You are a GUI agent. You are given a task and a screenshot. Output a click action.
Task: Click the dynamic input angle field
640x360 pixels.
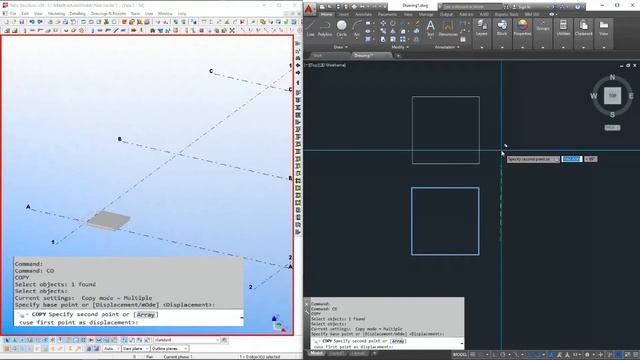[x=591, y=159]
